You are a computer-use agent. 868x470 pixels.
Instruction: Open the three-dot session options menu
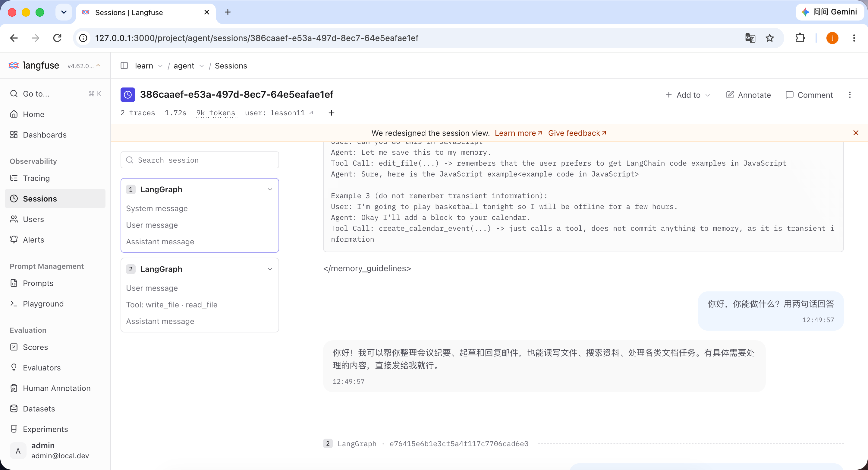pyautogui.click(x=850, y=95)
